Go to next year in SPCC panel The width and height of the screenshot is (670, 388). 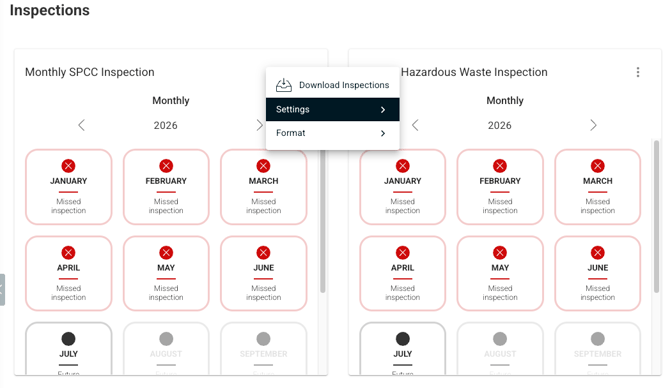tap(259, 125)
